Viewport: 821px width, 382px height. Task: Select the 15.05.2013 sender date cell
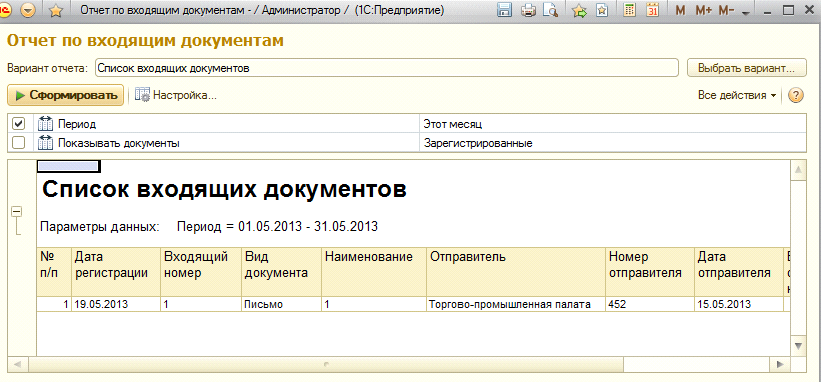(738, 305)
